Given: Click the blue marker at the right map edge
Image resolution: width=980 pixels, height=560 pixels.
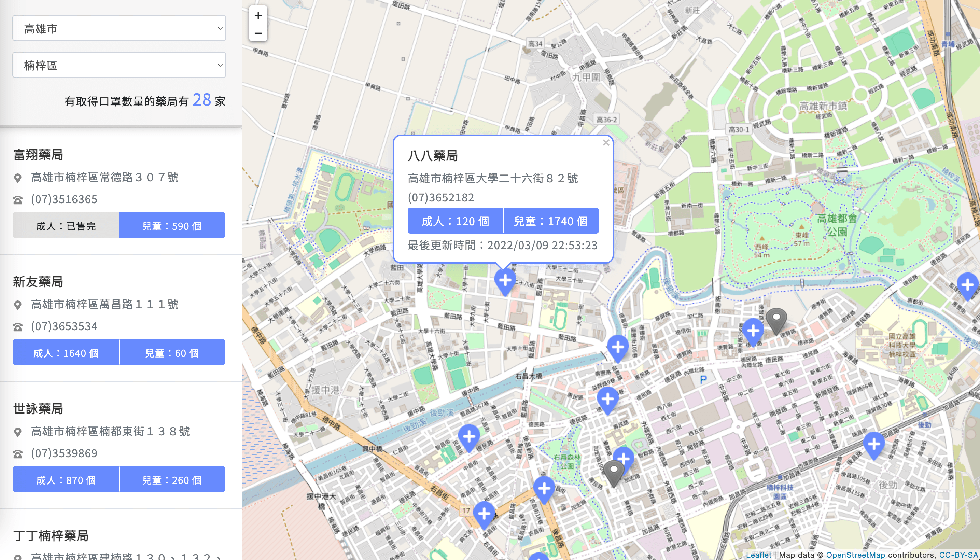Looking at the screenshot, I should point(968,286).
